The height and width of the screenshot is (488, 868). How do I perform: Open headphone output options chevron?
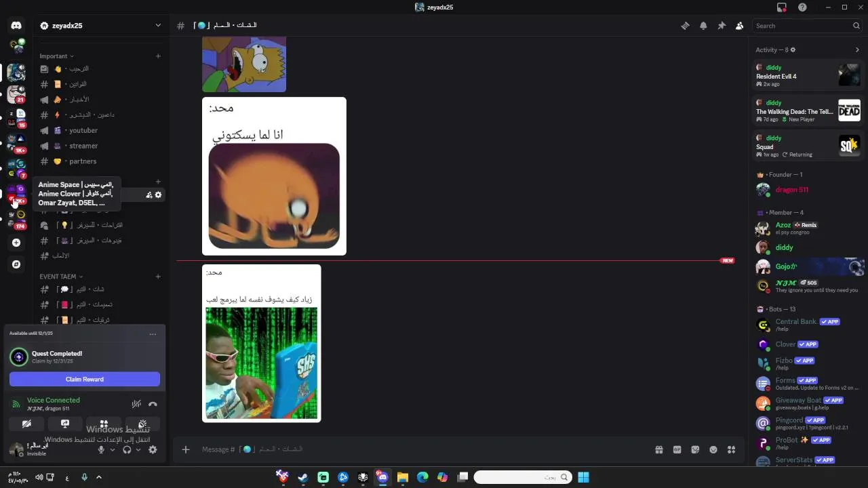138,449
